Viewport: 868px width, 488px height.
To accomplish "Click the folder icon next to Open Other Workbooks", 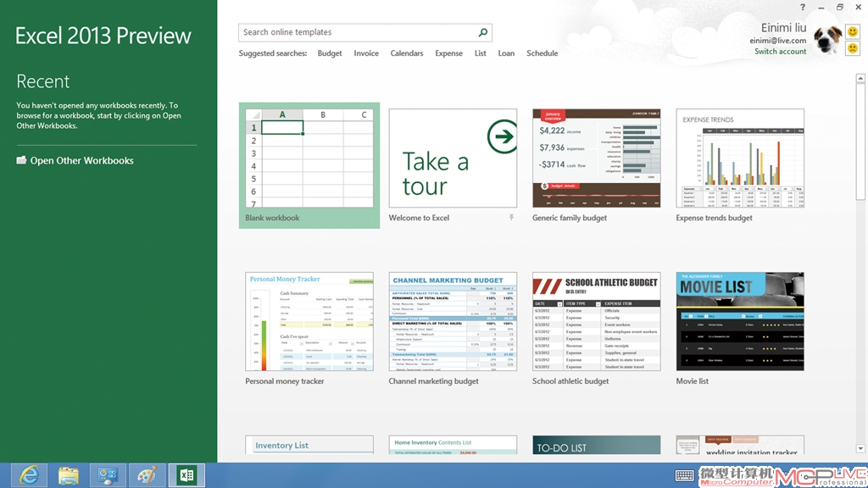I will 21,160.
